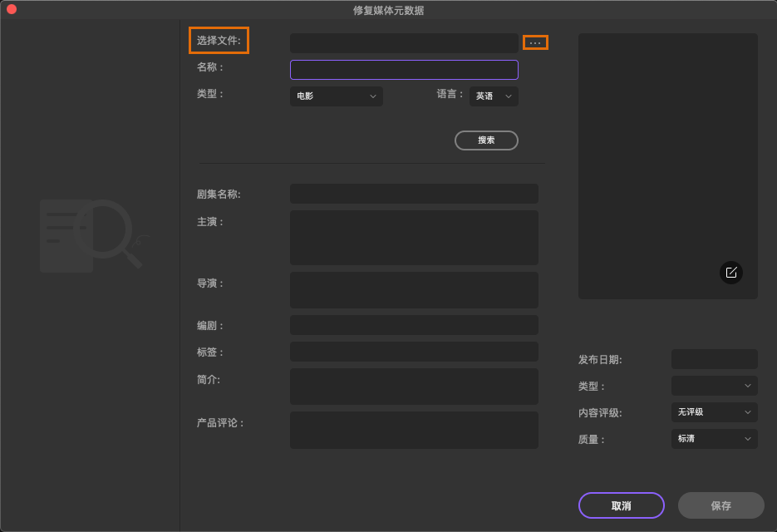Click inside the 名称 name input field
Image resolution: width=777 pixels, height=532 pixels.
coord(404,70)
